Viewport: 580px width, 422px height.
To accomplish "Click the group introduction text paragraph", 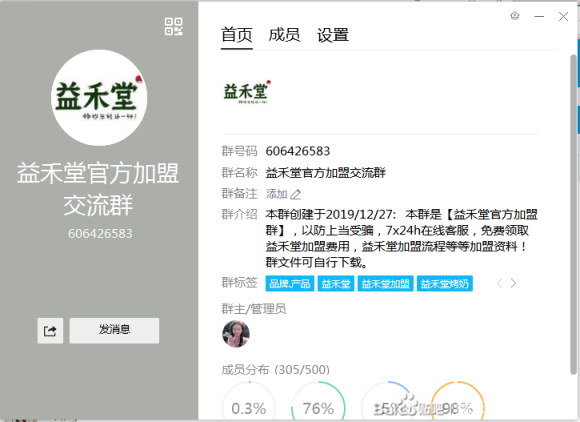I will [401, 239].
